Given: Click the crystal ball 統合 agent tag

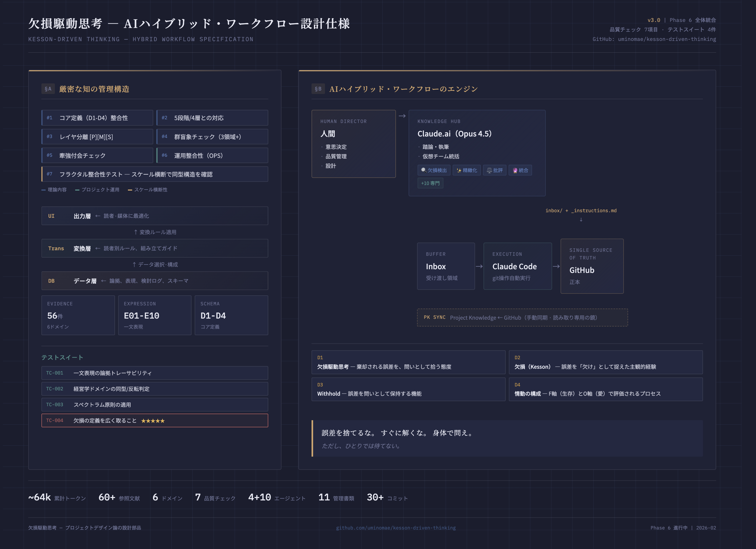Looking at the screenshot, I should pos(520,170).
